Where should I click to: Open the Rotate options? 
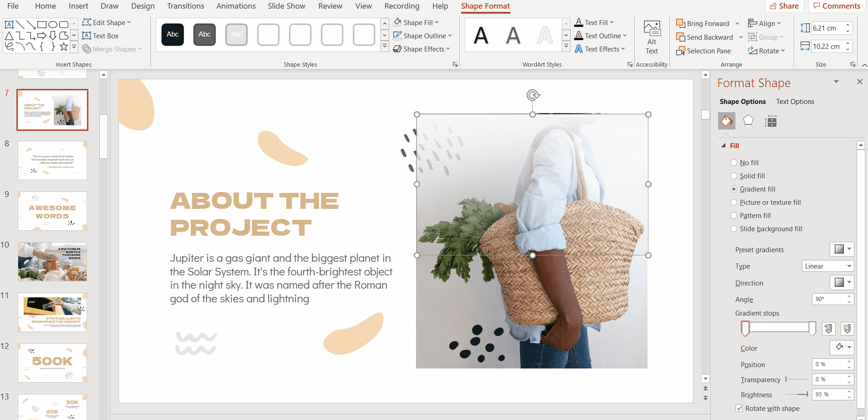766,51
